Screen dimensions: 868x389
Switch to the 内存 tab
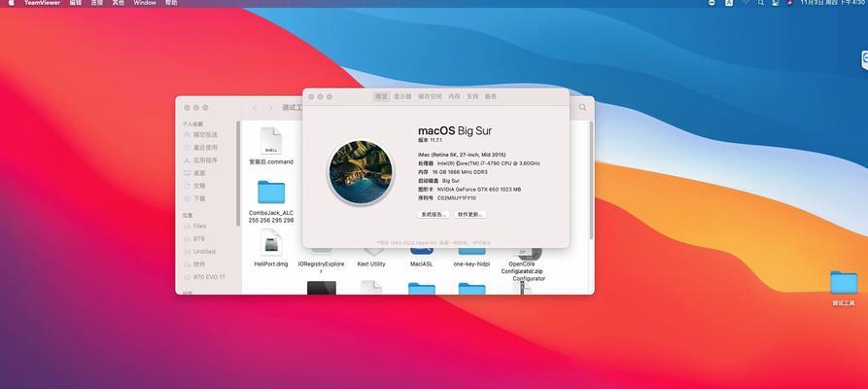pyautogui.click(x=454, y=96)
